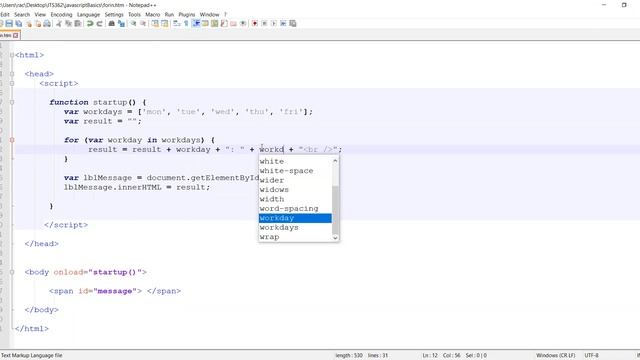Collapse the startup function fold marker
Image resolution: width=640 pixels, height=360 pixels.
click(x=12, y=102)
